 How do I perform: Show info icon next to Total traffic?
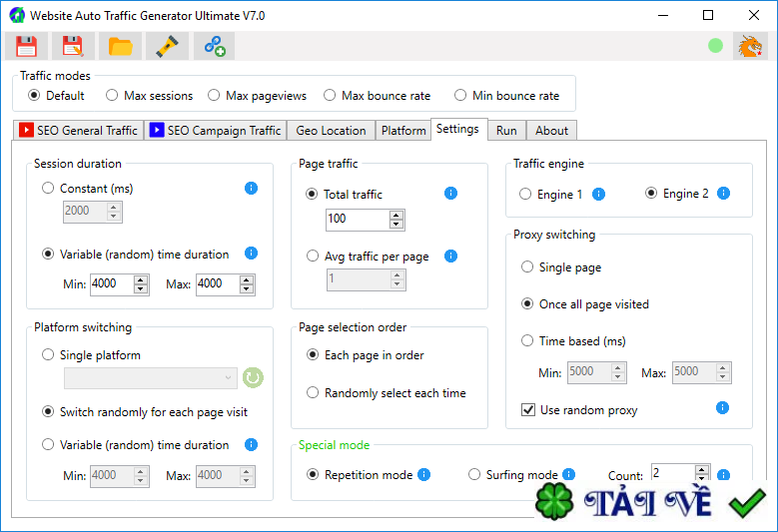(x=450, y=194)
